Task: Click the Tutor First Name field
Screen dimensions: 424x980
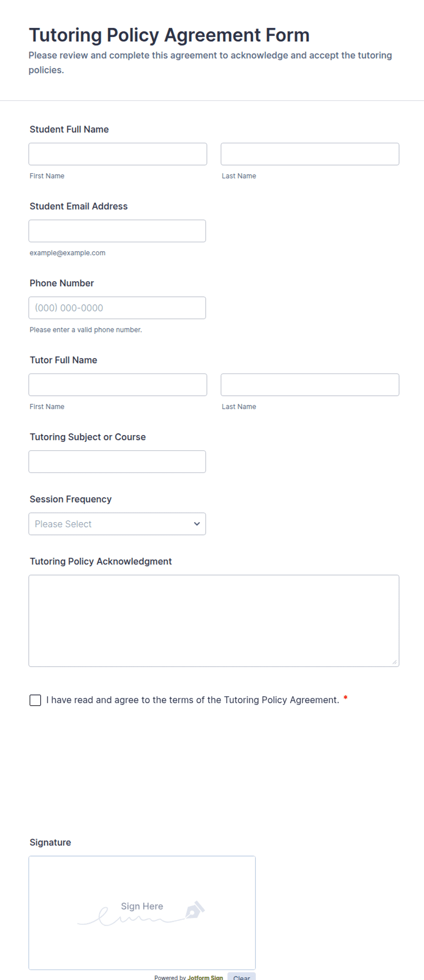Action: click(x=118, y=385)
